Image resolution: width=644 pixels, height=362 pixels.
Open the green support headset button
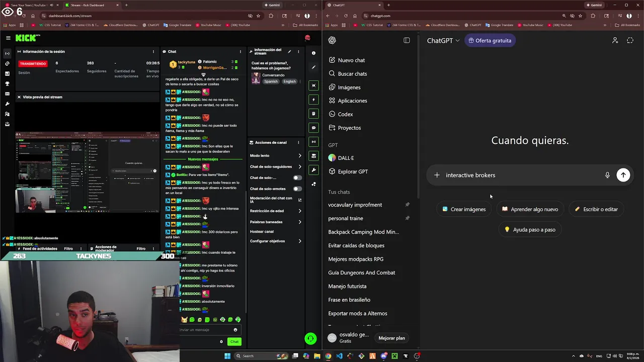pyautogui.click(x=310, y=339)
